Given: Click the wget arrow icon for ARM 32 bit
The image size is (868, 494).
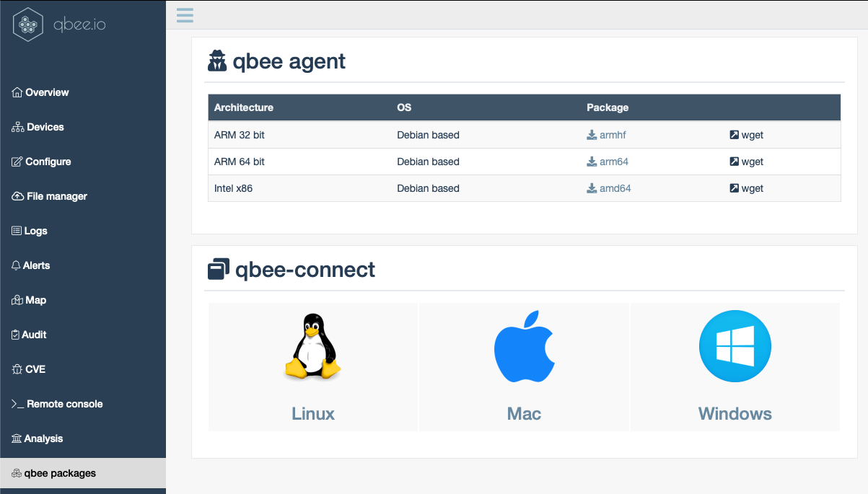Looking at the screenshot, I should (734, 135).
